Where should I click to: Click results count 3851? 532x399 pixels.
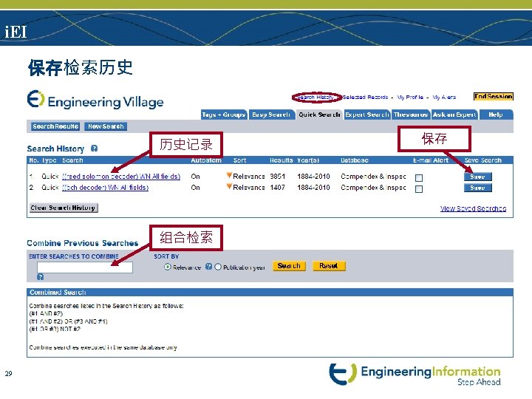pyautogui.click(x=278, y=177)
